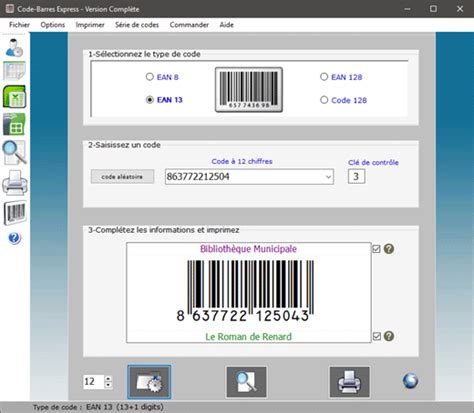Increase the font size stepper value
This screenshot has width=474, height=413.
click(108, 379)
